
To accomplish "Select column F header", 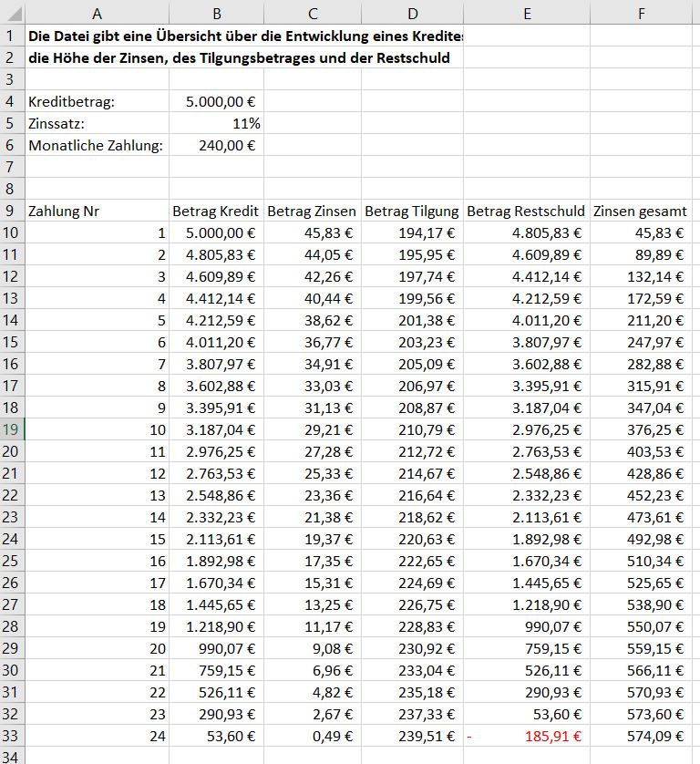I will [643, 12].
